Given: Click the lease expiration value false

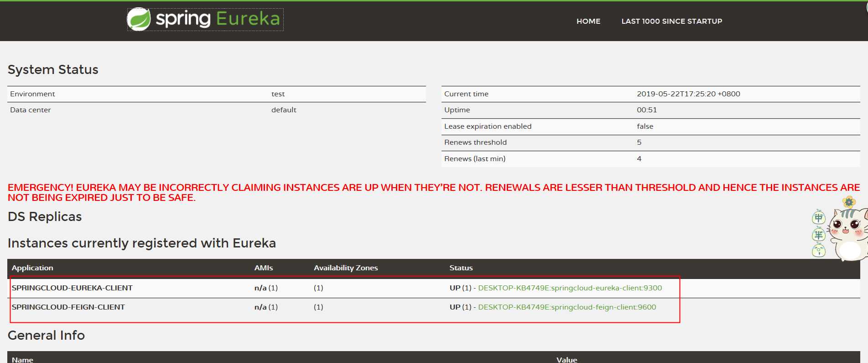Looking at the screenshot, I should click(645, 126).
